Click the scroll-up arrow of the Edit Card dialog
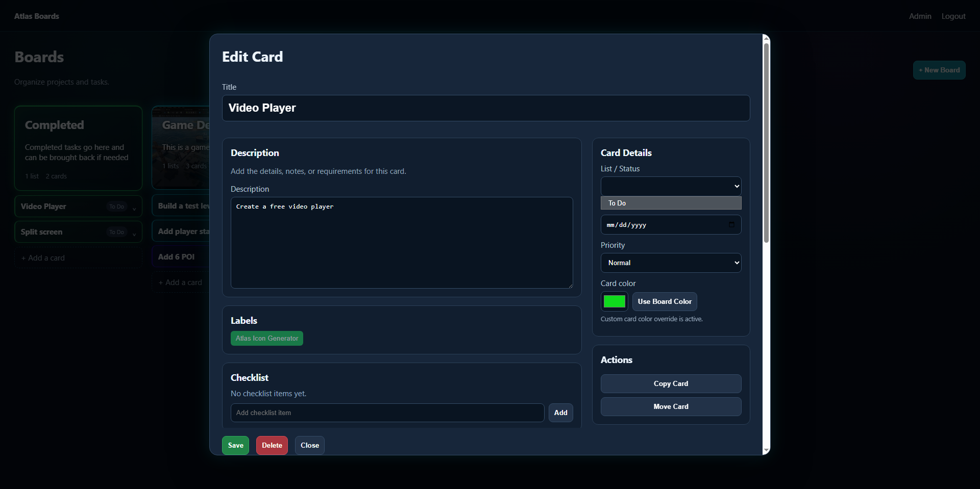Image resolution: width=980 pixels, height=489 pixels. pyautogui.click(x=766, y=38)
